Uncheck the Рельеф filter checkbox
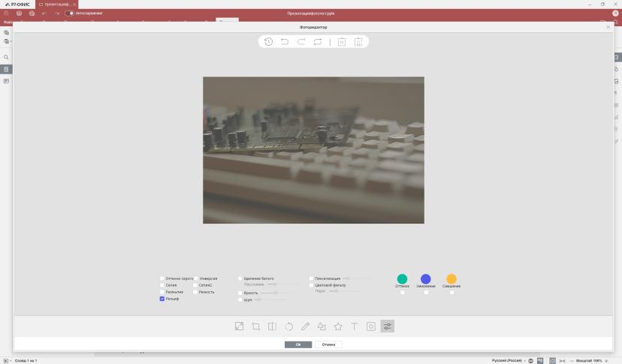The width and height of the screenshot is (622, 364). click(162, 299)
